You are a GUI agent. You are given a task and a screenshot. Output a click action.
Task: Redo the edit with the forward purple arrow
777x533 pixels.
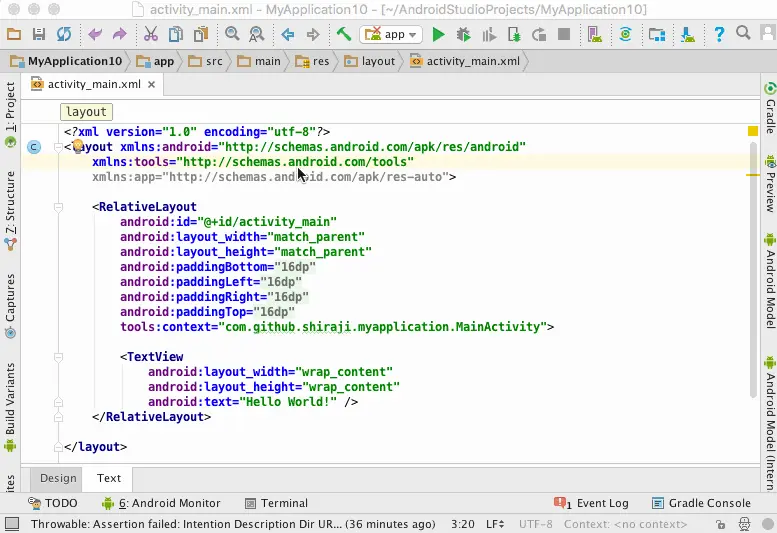[x=119, y=34]
